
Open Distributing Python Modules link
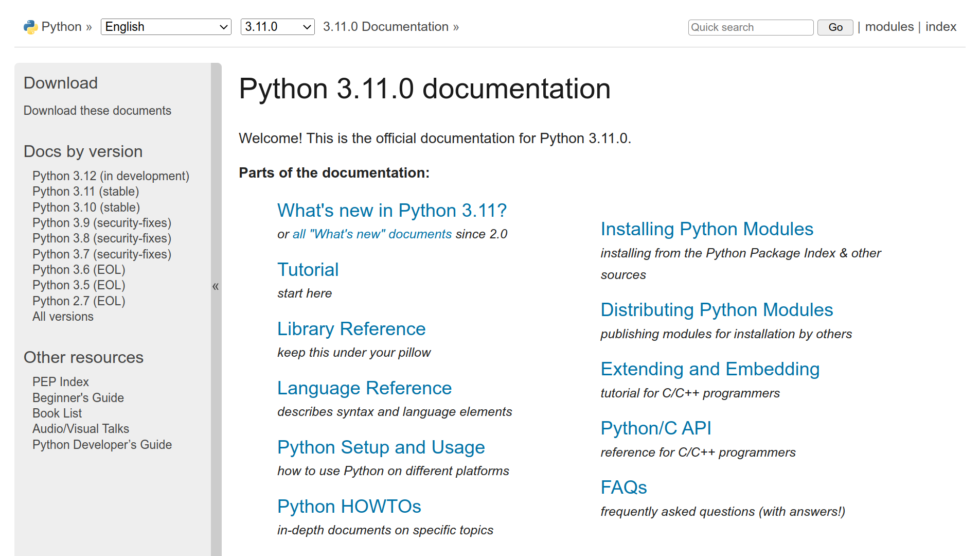[x=717, y=310]
